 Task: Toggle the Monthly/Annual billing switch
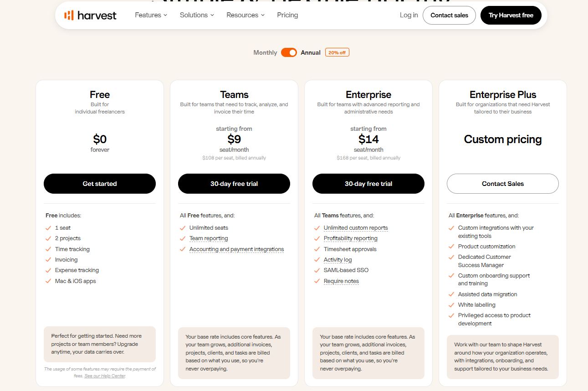(x=289, y=52)
